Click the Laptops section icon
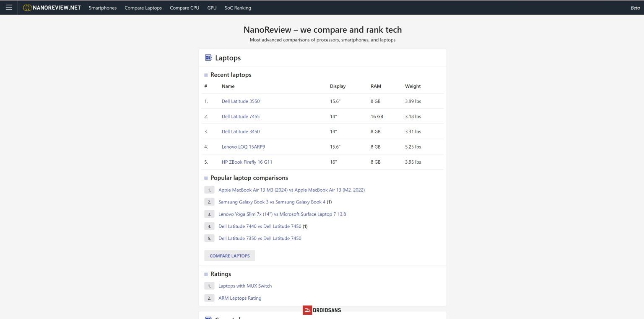The width and height of the screenshot is (644, 319). (x=208, y=58)
